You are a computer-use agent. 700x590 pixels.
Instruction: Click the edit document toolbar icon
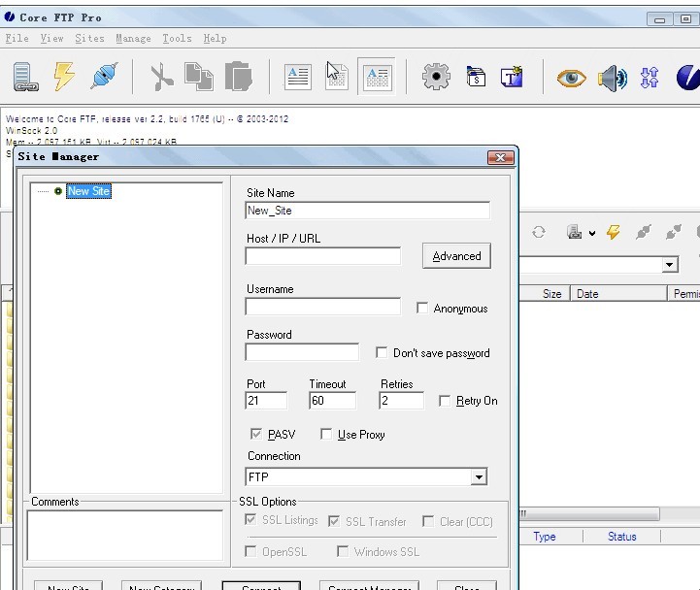coord(336,76)
